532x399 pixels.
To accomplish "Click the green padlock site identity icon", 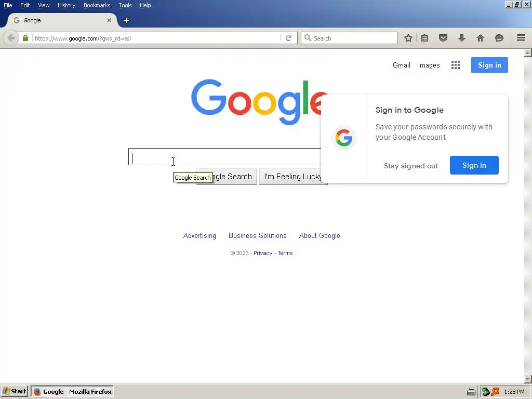I will pos(25,38).
